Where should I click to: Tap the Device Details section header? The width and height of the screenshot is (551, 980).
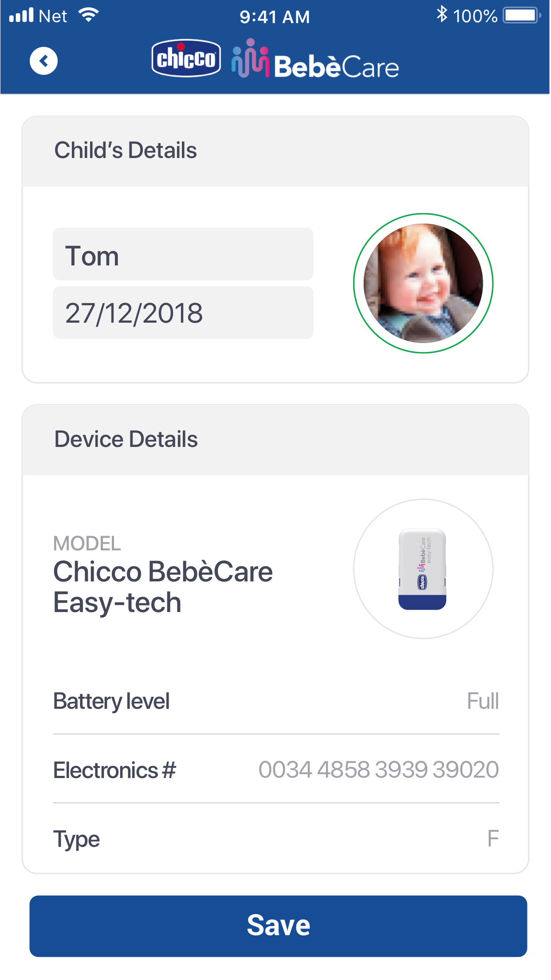coord(126,439)
